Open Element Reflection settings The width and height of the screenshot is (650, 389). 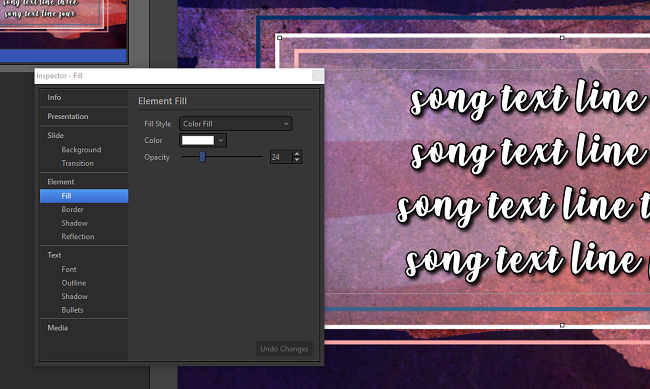84,237
